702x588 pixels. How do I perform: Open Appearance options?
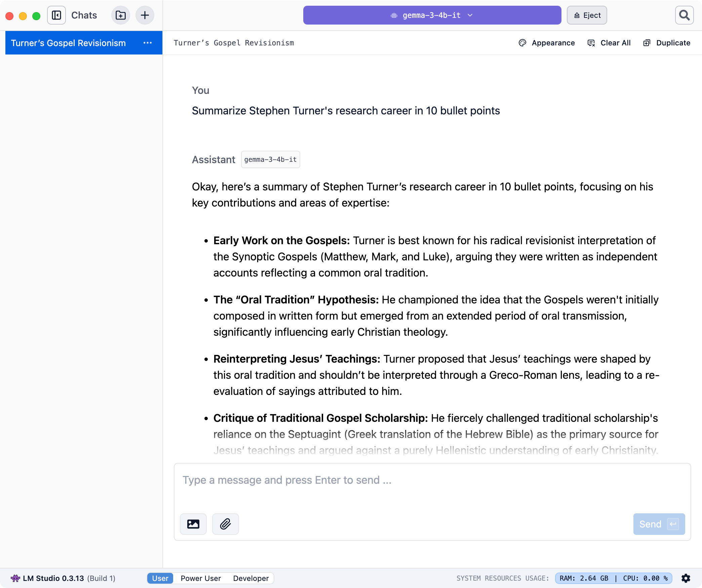(547, 43)
